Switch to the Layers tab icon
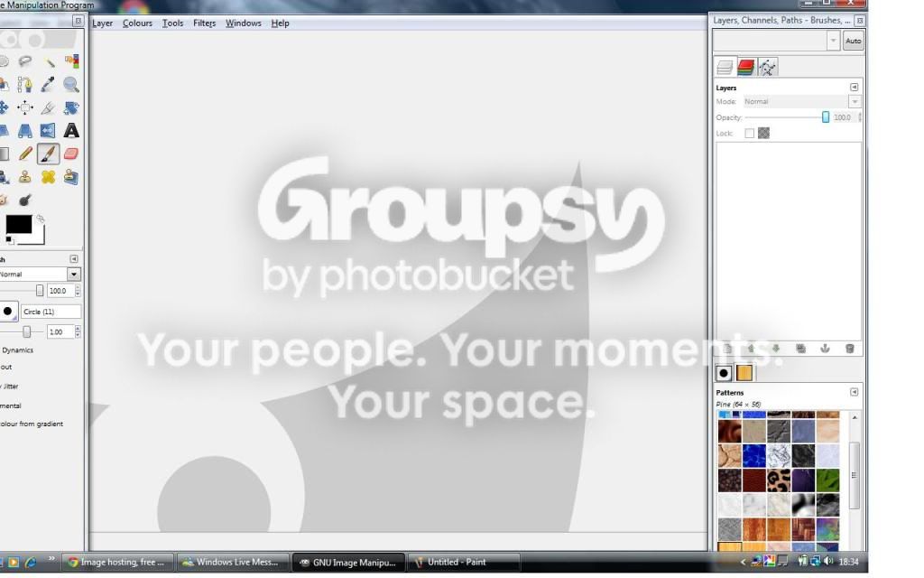 [725, 67]
